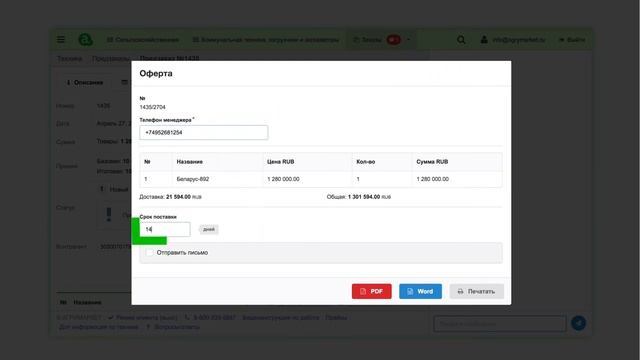640x360 pixels.
Task: Click the total value 1 301 594.00
Action: coord(364,197)
